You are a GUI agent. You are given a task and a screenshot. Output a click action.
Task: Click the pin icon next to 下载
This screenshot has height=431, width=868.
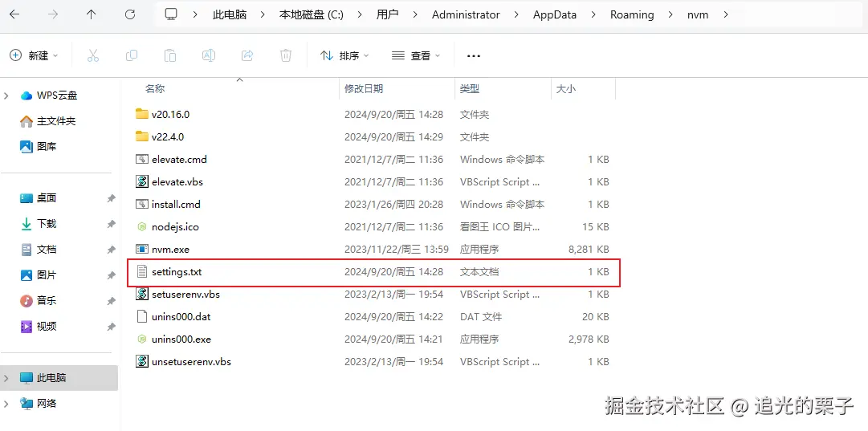(x=112, y=224)
